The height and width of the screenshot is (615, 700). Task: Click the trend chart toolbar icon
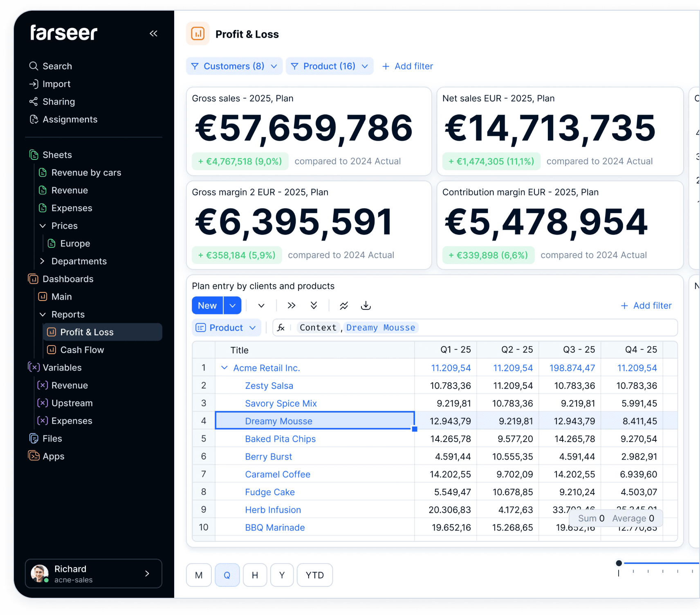344,305
